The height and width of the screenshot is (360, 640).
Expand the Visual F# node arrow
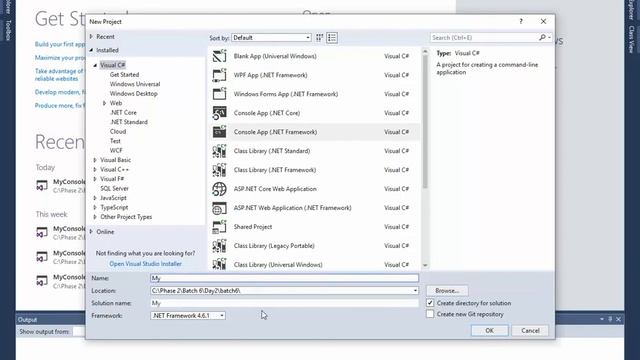95,179
